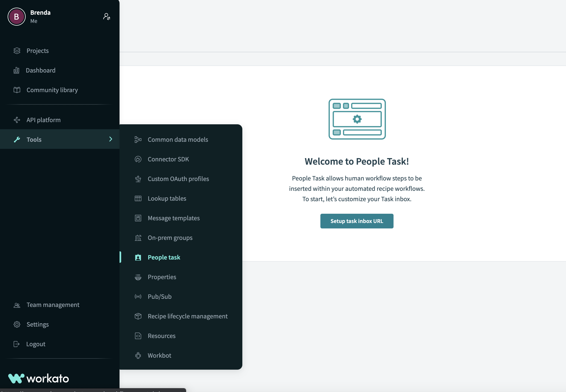This screenshot has width=566, height=392.
Task: Open Common data models tool
Action: click(178, 139)
